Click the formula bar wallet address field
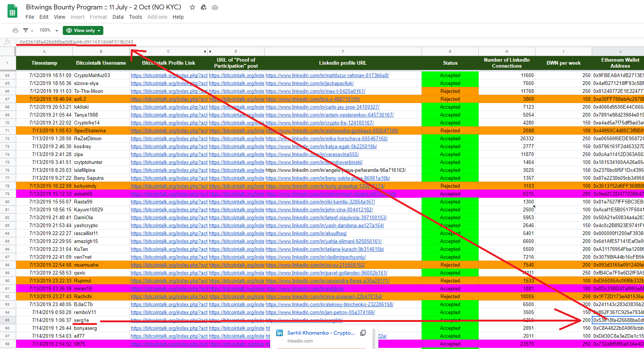 77,42
